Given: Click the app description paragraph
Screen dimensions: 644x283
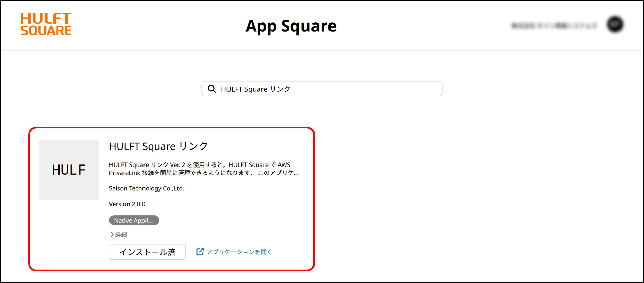Looking at the screenshot, I should [204, 169].
